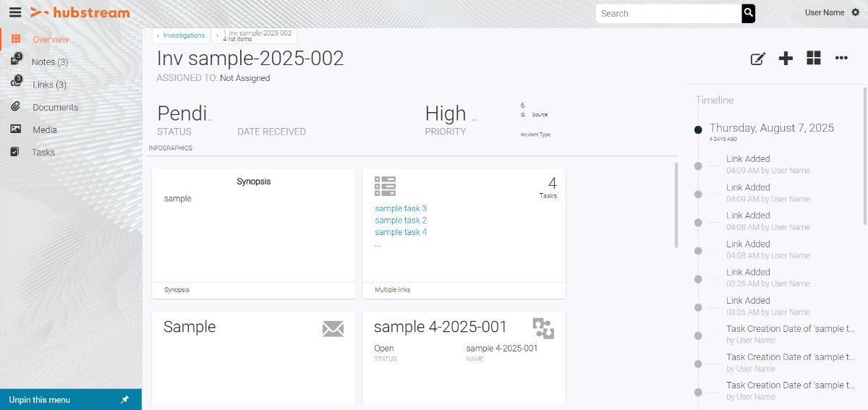Open the sample task 3 link
This screenshot has height=410, width=868.
pos(401,208)
